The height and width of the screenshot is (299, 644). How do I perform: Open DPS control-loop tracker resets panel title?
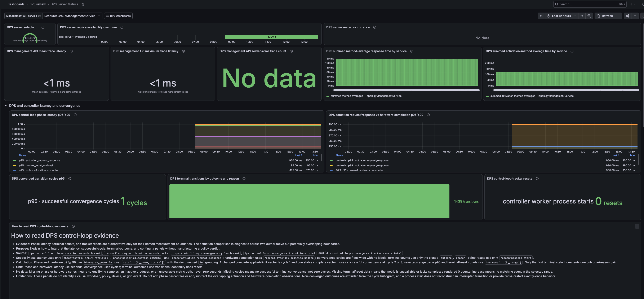[509, 179]
